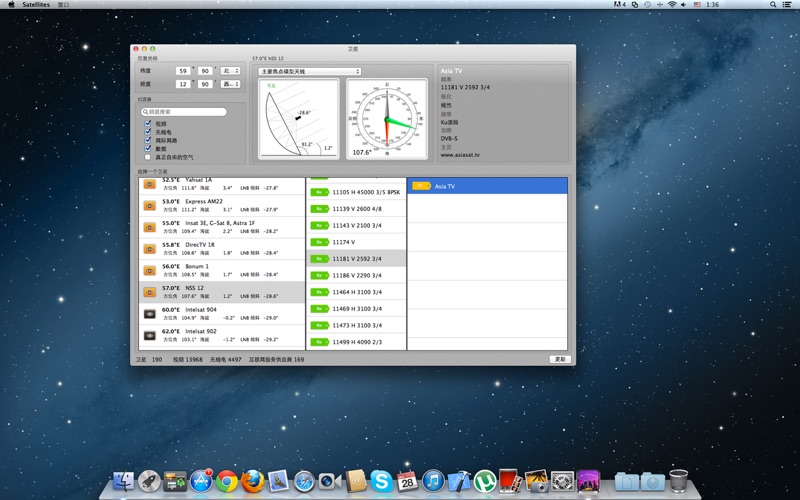This screenshot has width=800, height=500.
Task: Click the Intelsat 902 dark satellite icon
Action: click(149, 335)
